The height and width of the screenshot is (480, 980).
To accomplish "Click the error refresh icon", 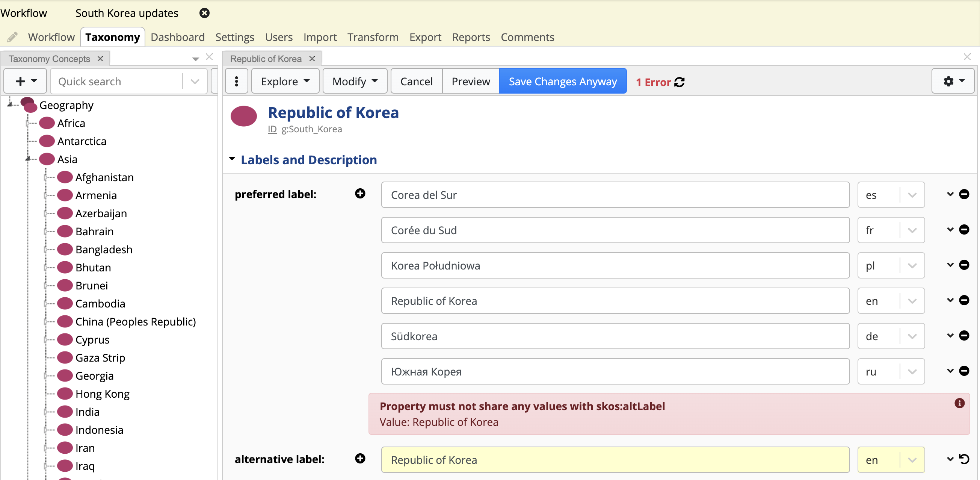I will [x=679, y=82].
